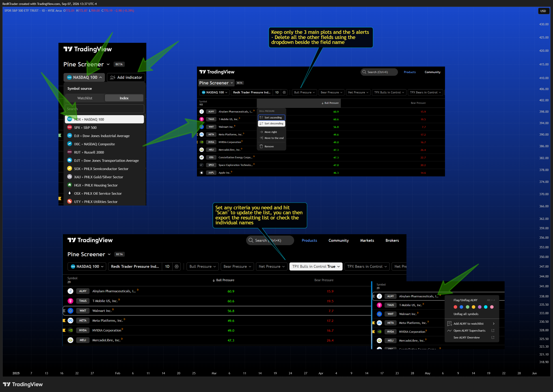Viewport: 553px width, 392px height.
Task: Toggle orange flag on META in bottom screener
Action: [x=64, y=321]
